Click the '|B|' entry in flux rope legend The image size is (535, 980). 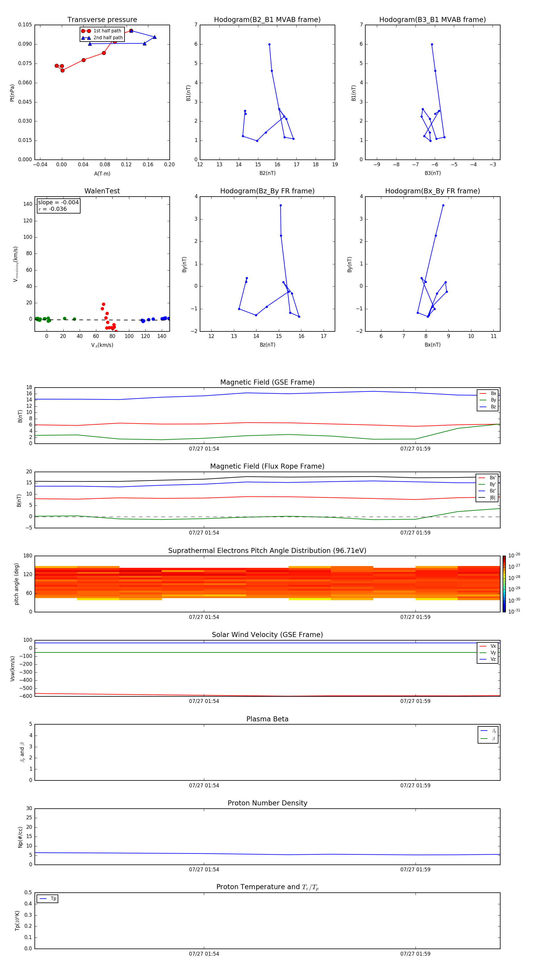[487, 498]
